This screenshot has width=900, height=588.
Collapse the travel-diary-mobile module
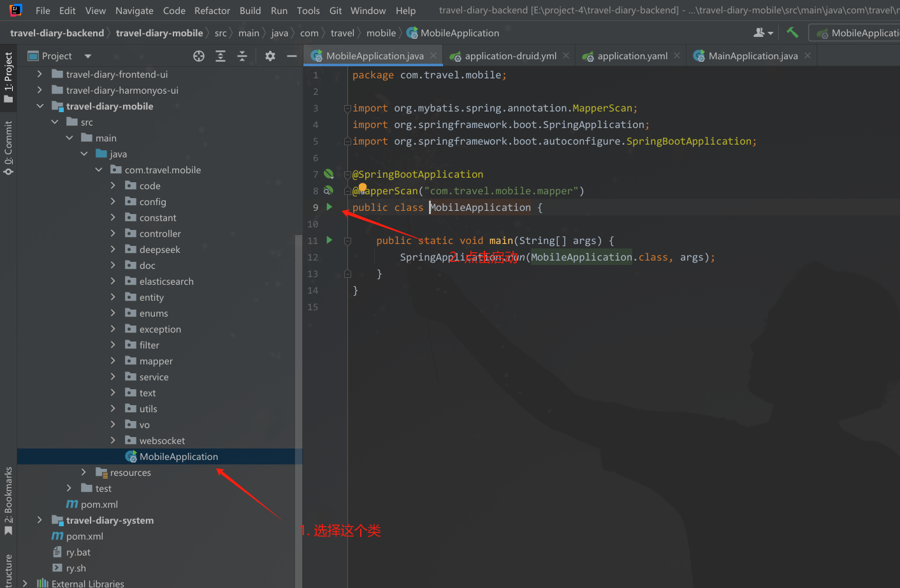(40, 106)
